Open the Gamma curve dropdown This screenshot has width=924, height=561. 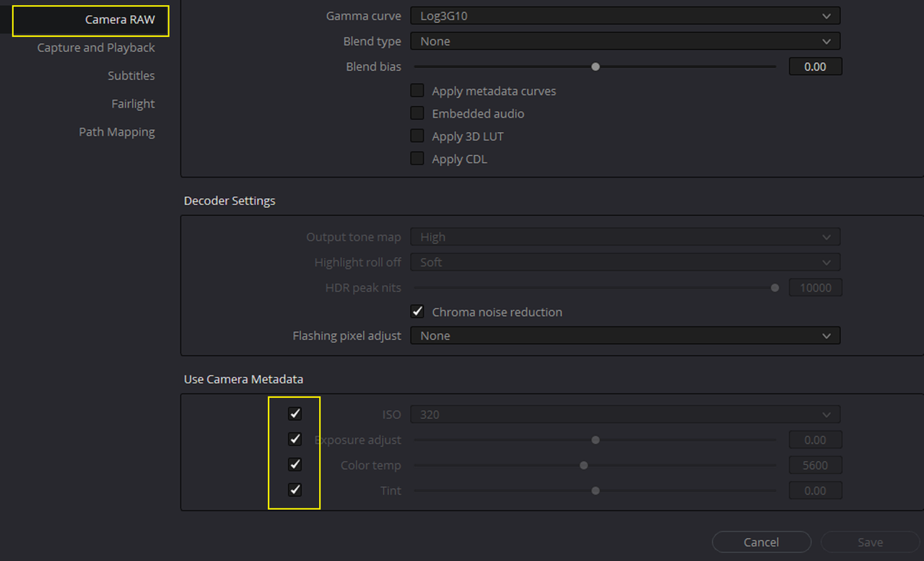click(x=625, y=16)
